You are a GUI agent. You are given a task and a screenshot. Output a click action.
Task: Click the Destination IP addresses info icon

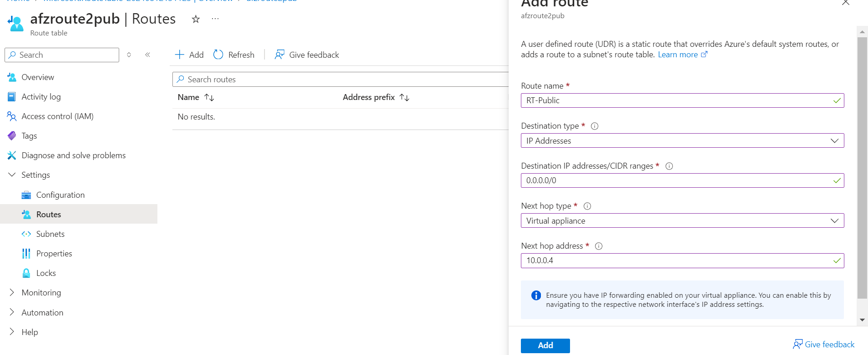pos(669,166)
